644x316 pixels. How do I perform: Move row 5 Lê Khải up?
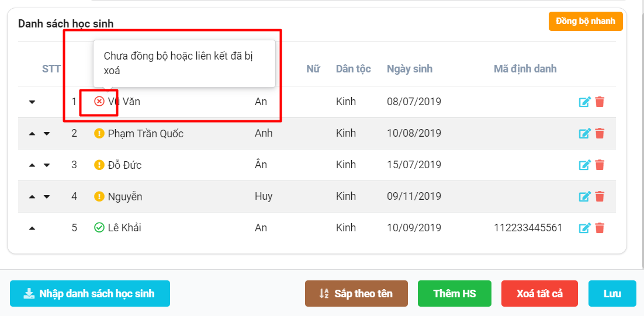(32, 228)
